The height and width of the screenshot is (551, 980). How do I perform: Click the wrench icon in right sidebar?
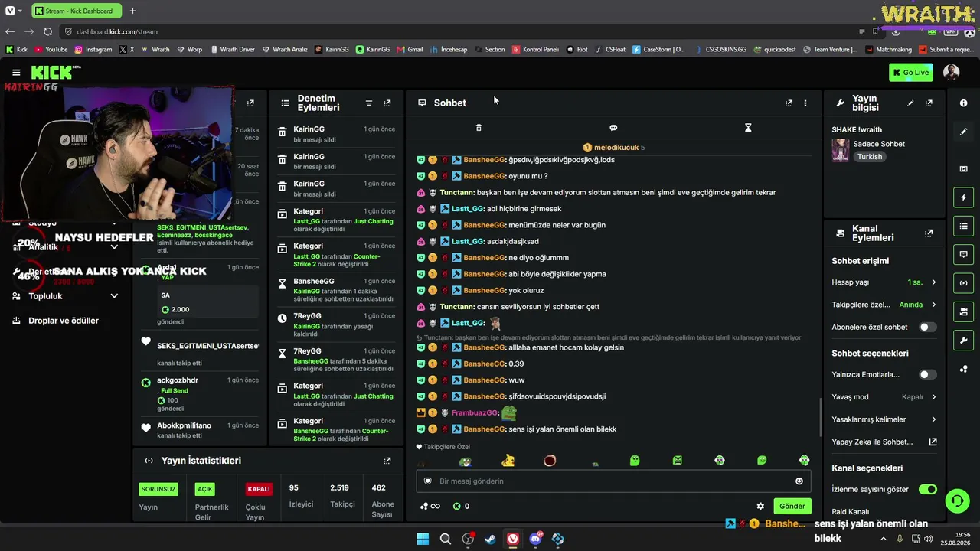(963, 341)
